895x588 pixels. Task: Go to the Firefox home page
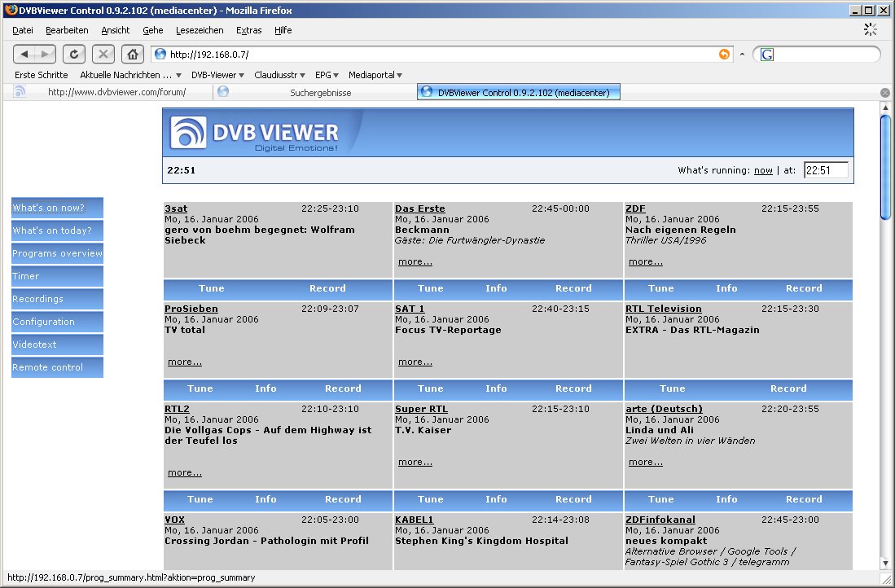point(133,55)
